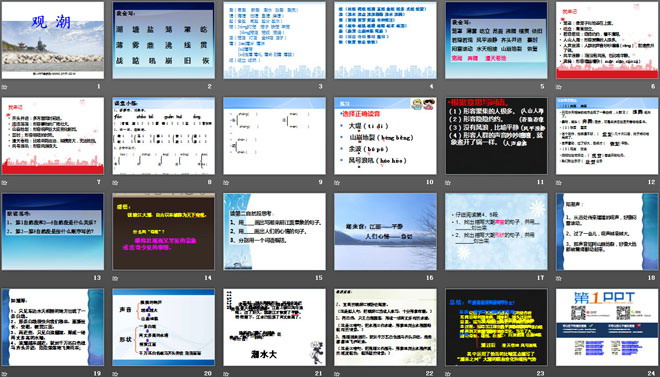The width and height of the screenshot is (660, 377).
Task: Click the slide number label 17
Action: 540,278
